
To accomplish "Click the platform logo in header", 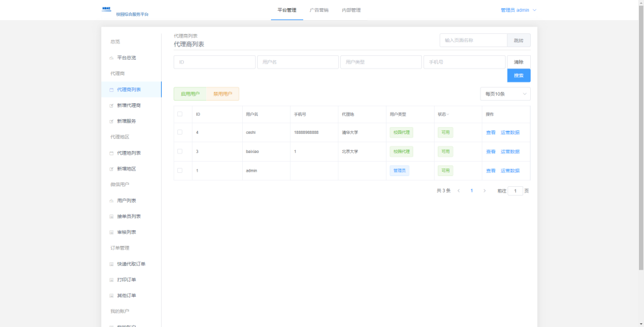I will 106,9.
